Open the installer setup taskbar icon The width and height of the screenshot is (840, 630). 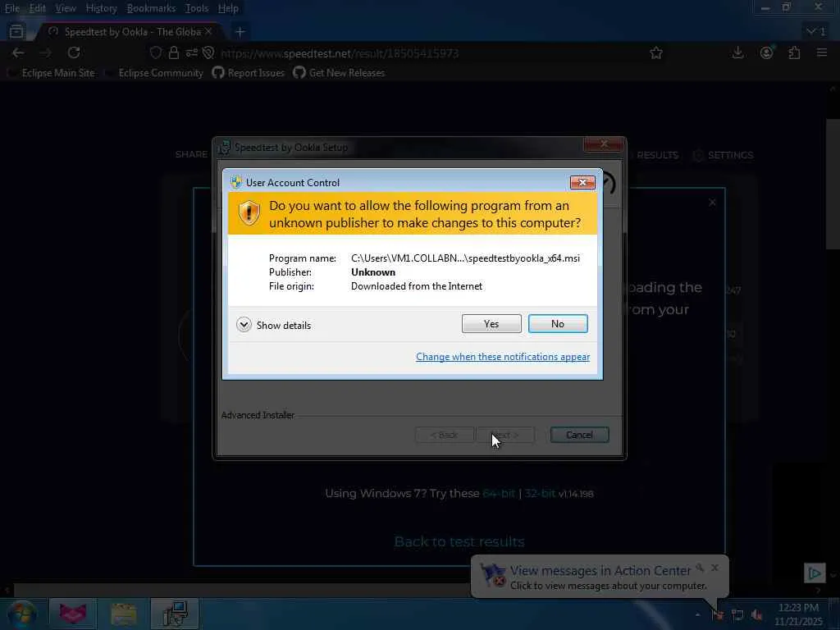(175, 614)
